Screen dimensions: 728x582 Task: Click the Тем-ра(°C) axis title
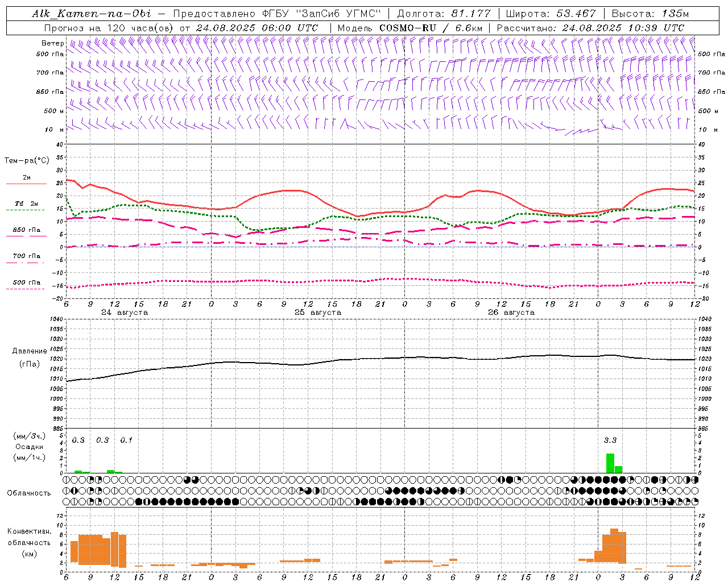(27, 161)
